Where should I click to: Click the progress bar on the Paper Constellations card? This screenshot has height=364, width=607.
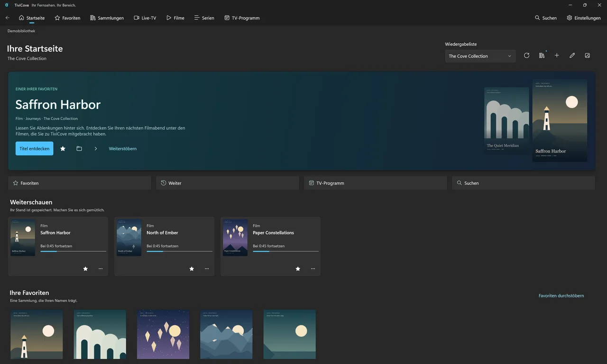click(285, 251)
